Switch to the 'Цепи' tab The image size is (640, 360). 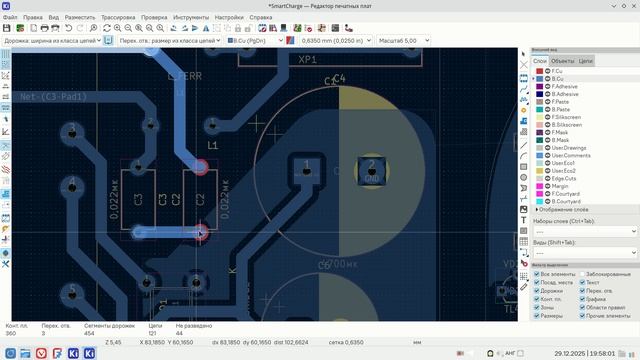585,61
